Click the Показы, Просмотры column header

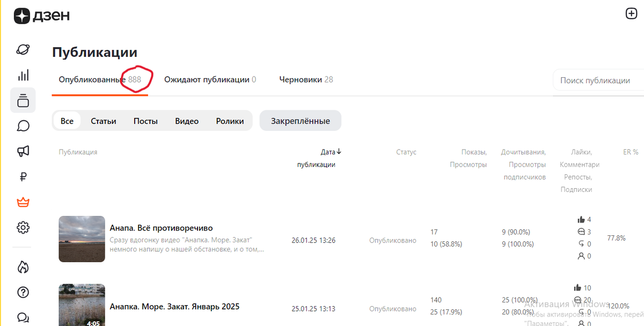[469, 158]
